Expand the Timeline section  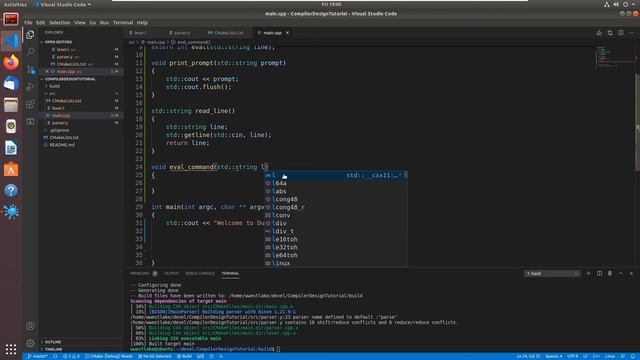pyautogui.click(x=81, y=349)
